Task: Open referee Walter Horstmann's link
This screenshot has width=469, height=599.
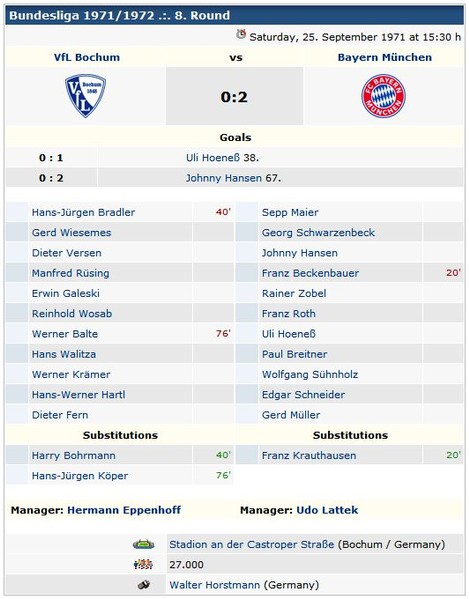Action: click(x=215, y=584)
